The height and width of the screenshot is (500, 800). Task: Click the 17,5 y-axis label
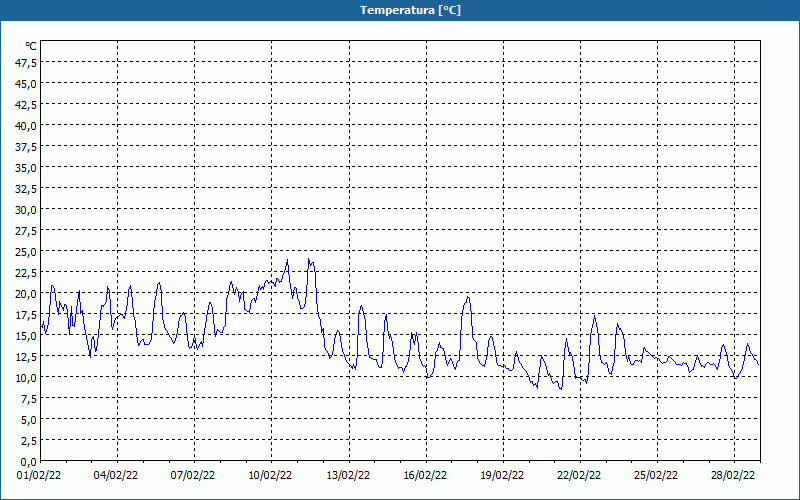[27, 315]
